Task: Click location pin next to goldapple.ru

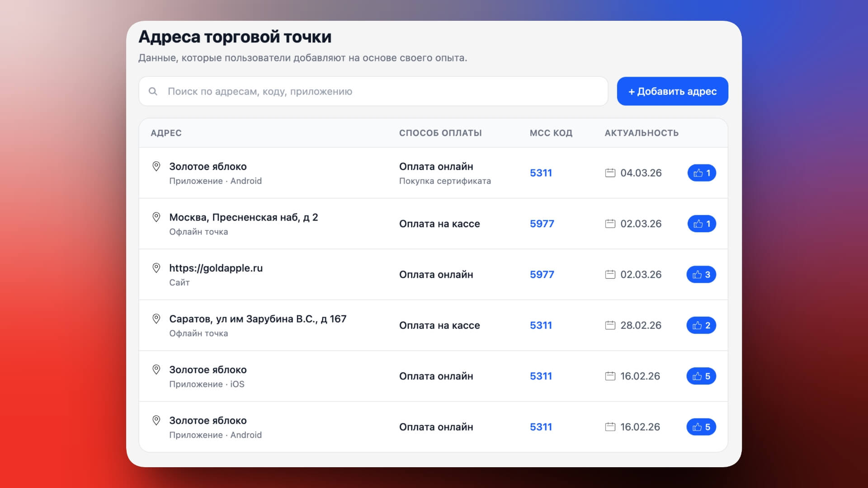Action: [156, 268]
